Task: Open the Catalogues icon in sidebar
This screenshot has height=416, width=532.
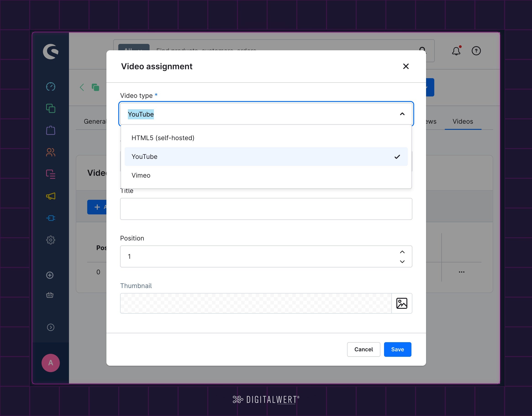Action: (x=51, y=108)
